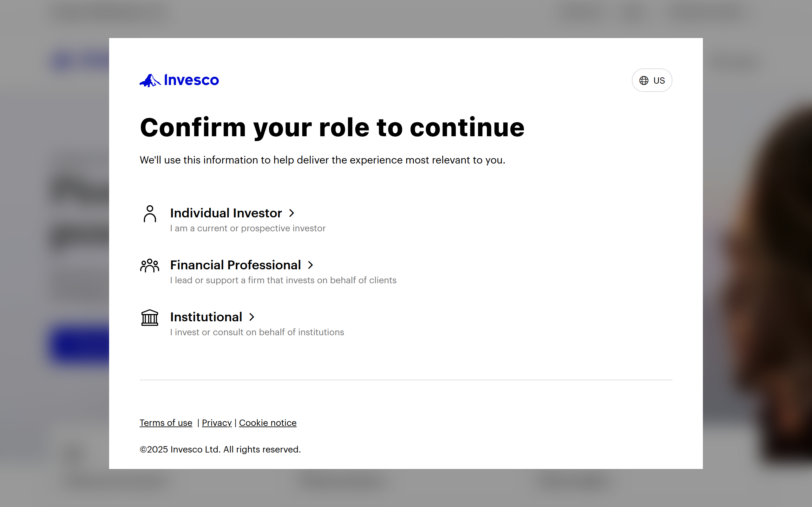
Task: Expand the chevron next to Individual Investor
Action: [x=292, y=213]
